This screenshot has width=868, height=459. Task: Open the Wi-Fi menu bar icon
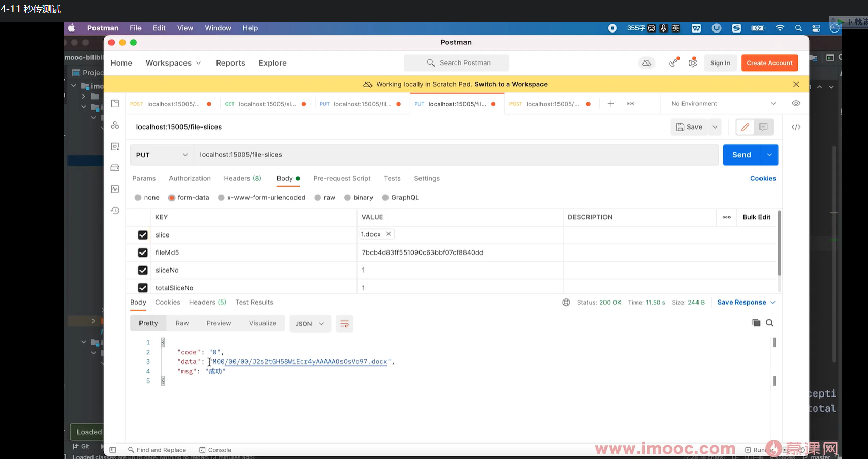click(x=780, y=28)
